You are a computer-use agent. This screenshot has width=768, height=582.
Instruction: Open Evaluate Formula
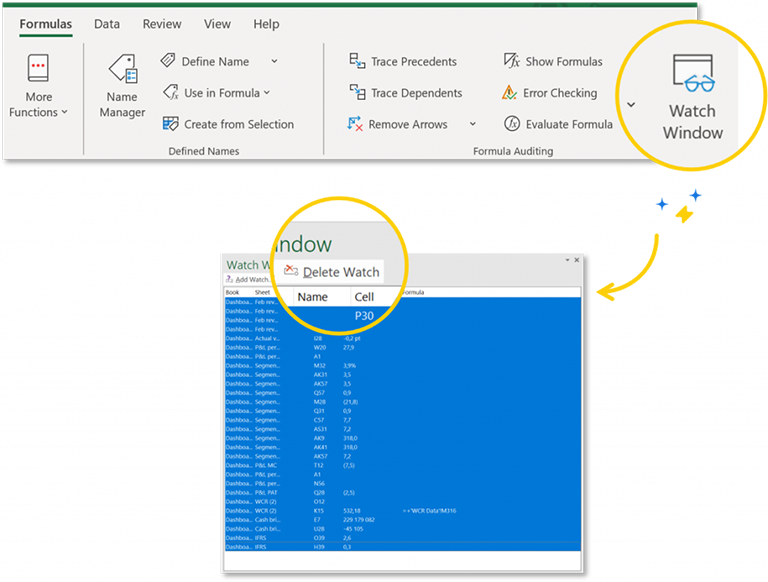tap(558, 124)
